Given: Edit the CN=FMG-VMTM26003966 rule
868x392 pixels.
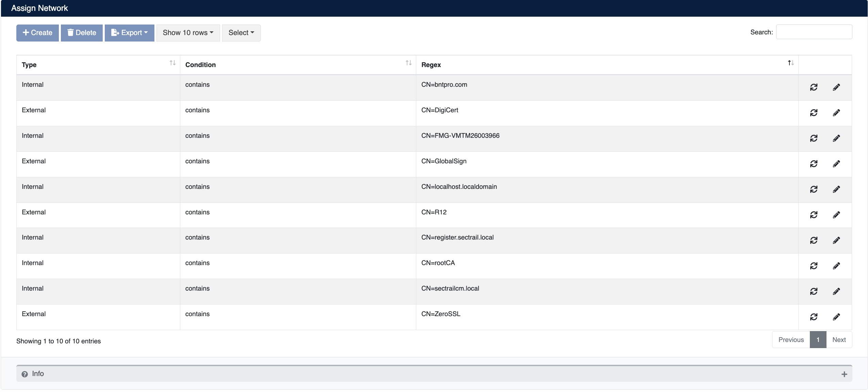Looking at the screenshot, I should click(x=836, y=138).
